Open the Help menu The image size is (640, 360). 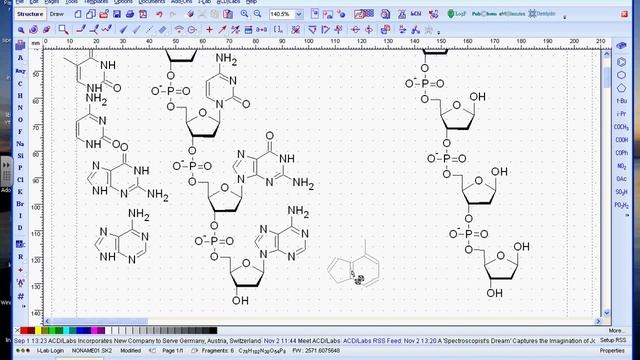point(251,2)
